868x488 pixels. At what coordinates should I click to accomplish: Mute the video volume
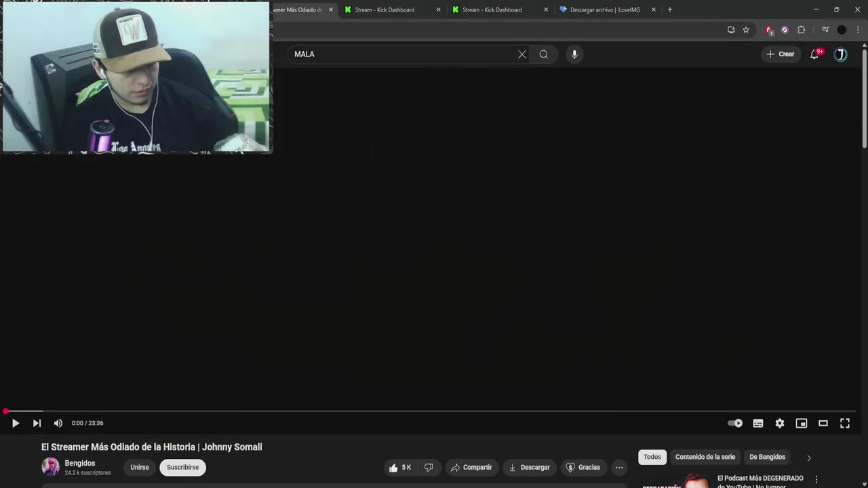tap(58, 423)
